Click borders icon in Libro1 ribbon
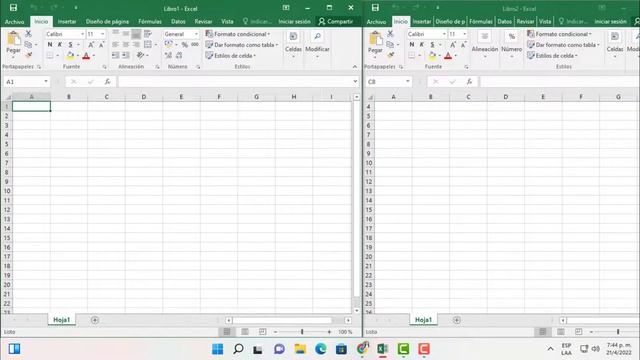The height and width of the screenshot is (360, 640). point(50,55)
